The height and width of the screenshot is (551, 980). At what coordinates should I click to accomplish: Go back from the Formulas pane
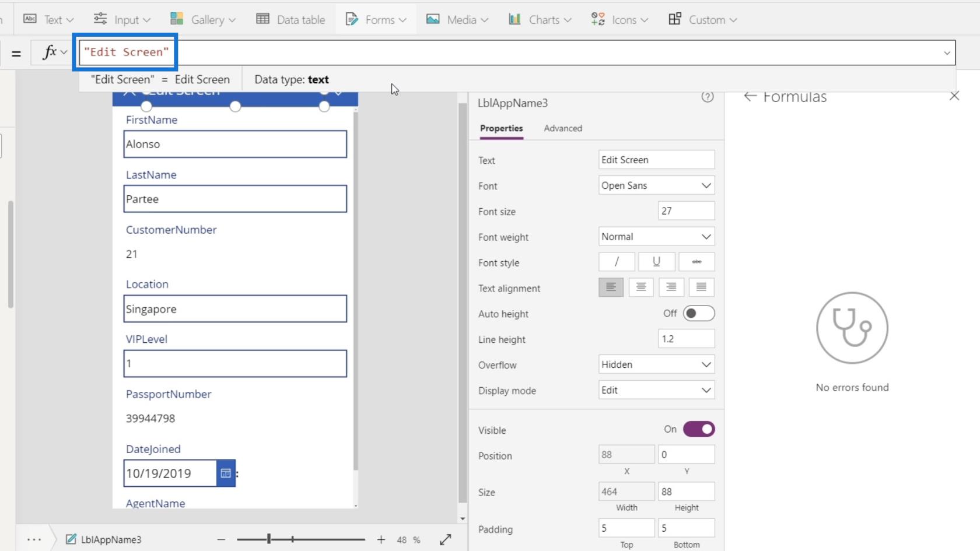[x=750, y=96]
